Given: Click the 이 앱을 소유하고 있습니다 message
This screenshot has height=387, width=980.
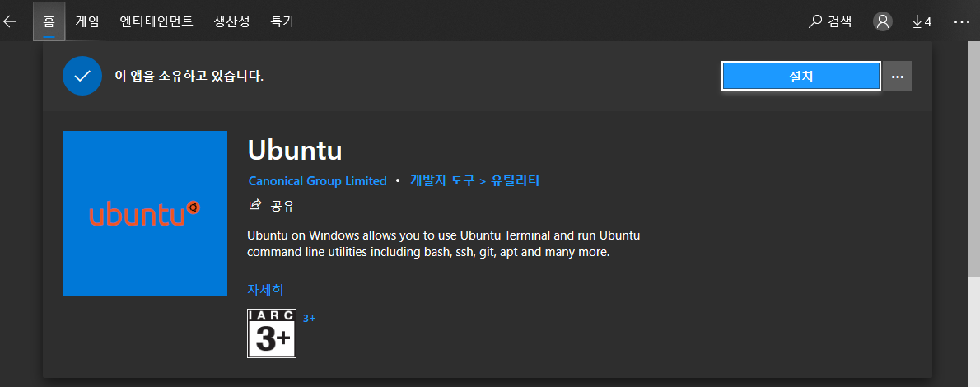Looking at the screenshot, I should (x=189, y=77).
